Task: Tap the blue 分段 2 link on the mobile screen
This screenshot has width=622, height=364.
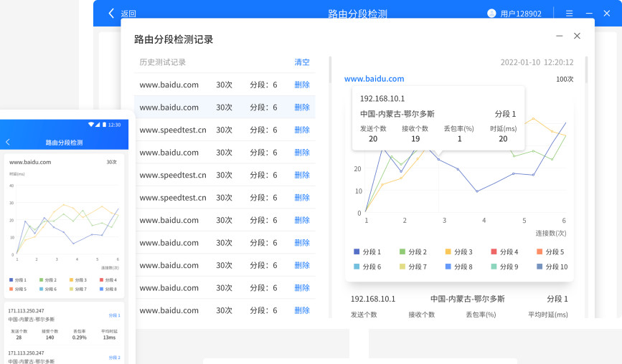Action: pyautogui.click(x=114, y=358)
